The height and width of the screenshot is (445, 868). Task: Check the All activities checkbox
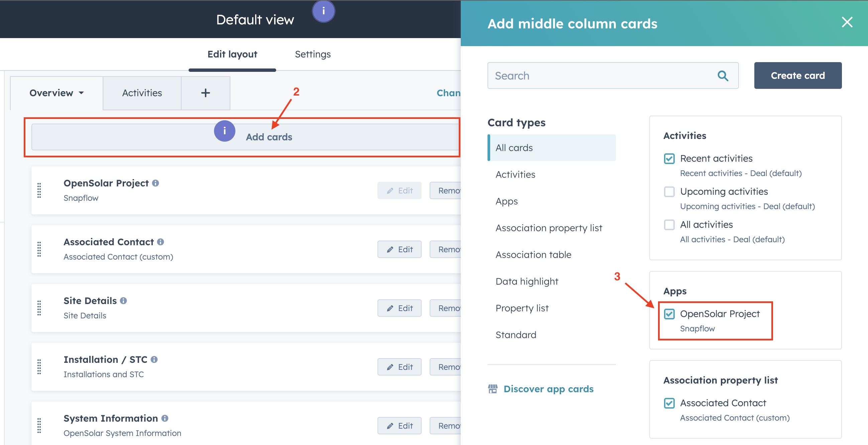tap(669, 225)
